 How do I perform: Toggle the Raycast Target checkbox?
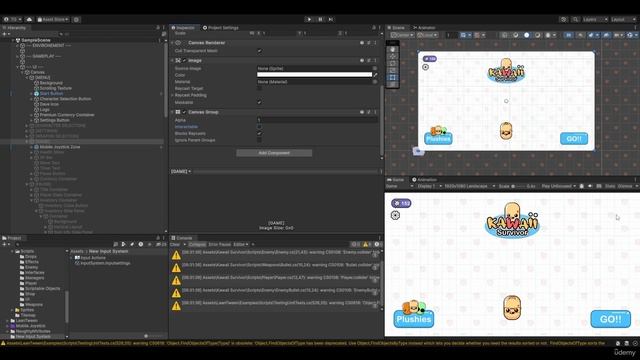pos(259,88)
